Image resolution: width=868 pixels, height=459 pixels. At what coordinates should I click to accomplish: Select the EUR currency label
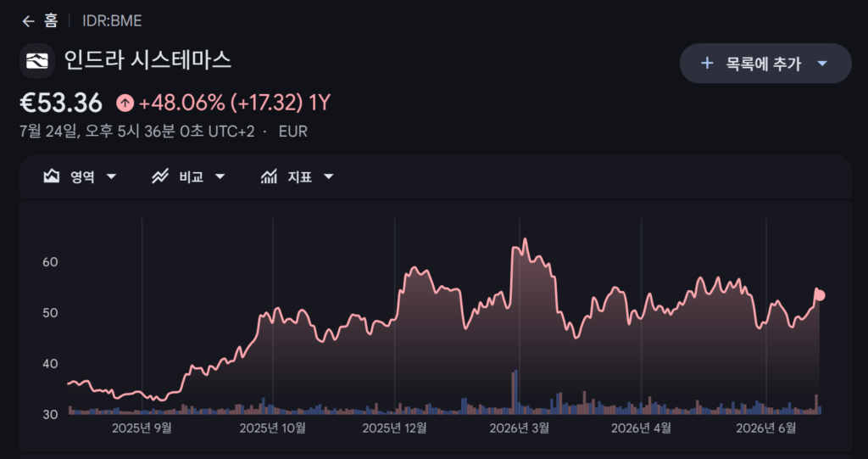coord(292,132)
